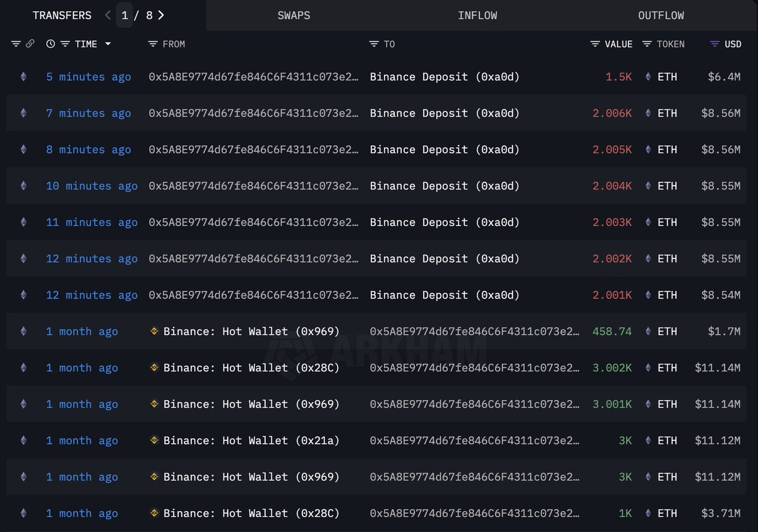Click Ethereum chain icon in the 3.001K row

pyautogui.click(x=24, y=405)
